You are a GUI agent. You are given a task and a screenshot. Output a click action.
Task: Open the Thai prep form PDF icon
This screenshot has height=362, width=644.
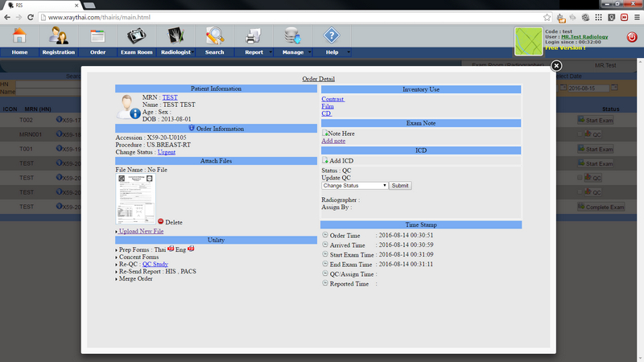click(171, 249)
